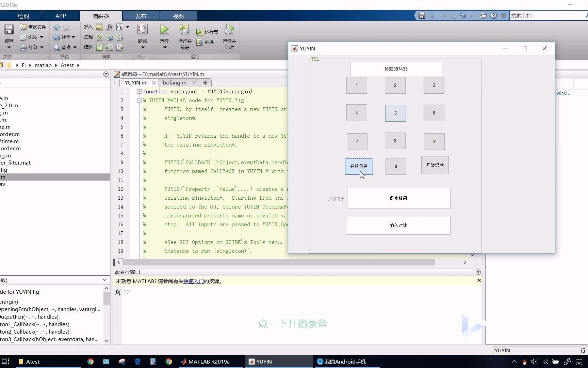
Task: Open the Find Files (查找文件) tool
Action: (x=33, y=27)
